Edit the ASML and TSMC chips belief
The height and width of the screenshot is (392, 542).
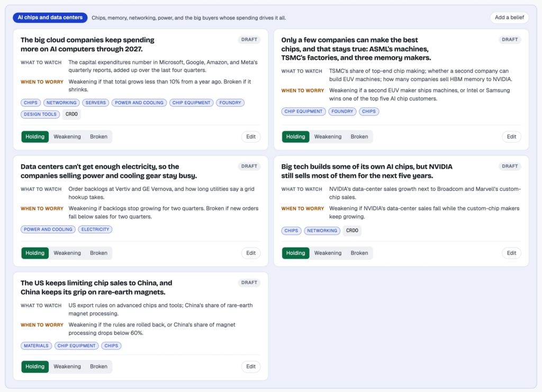coord(511,137)
